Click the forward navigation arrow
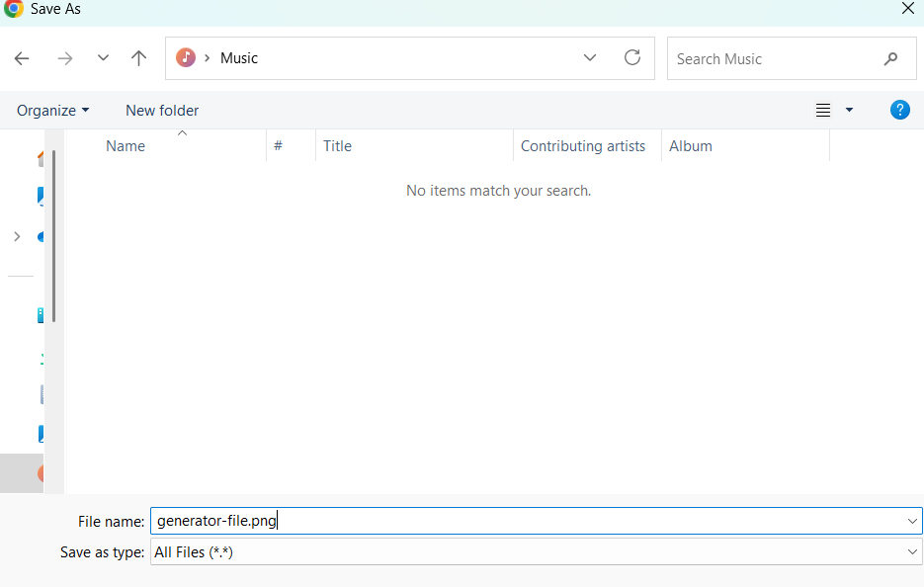Screen dimensions: 924x587 tap(65, 58)
